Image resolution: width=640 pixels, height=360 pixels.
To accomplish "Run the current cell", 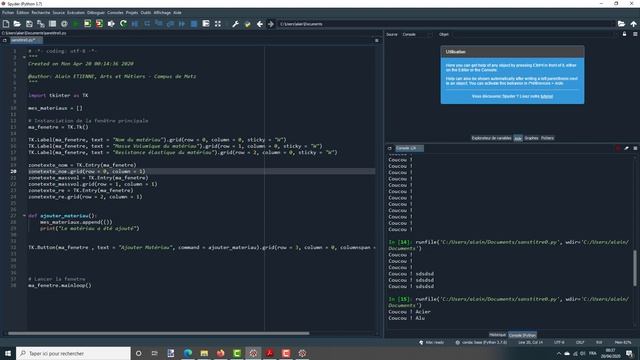I will pos(87,24).
